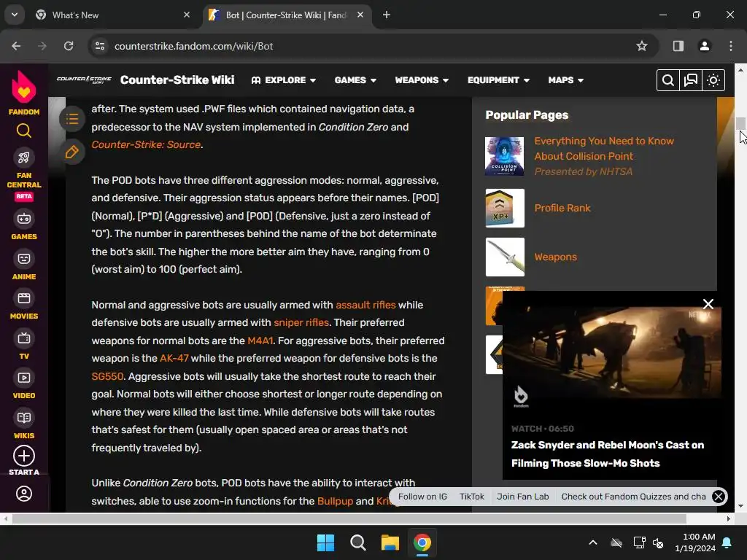Open a new browser tab
Screen dimensions: 747x560
(387, 15)
